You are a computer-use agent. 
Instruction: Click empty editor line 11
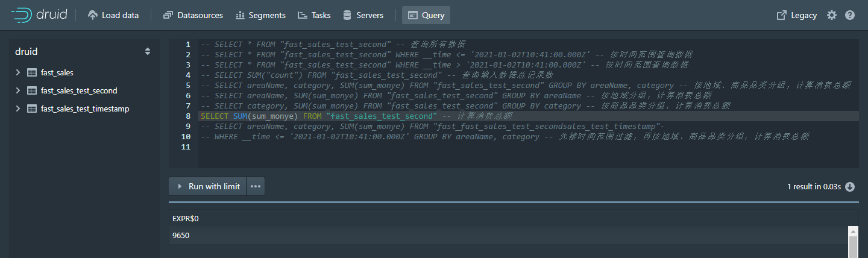(x=528, y=146)
